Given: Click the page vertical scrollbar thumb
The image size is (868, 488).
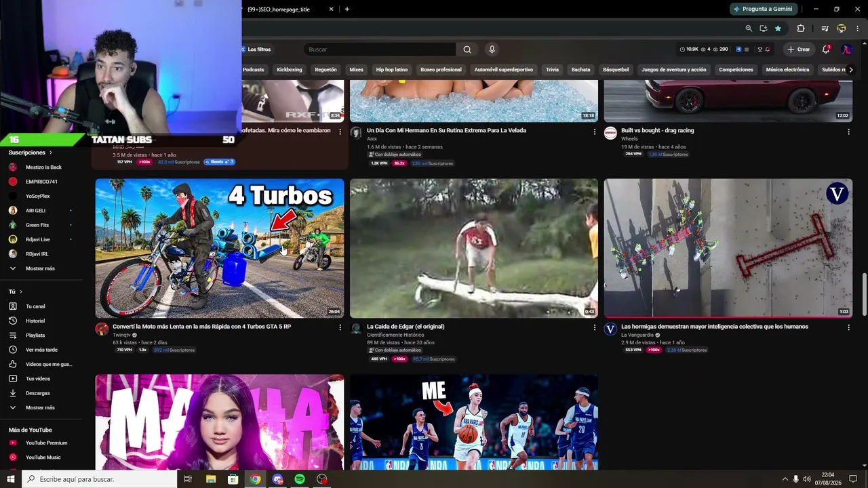Looking at the screenshot, I should pos(864,295).
